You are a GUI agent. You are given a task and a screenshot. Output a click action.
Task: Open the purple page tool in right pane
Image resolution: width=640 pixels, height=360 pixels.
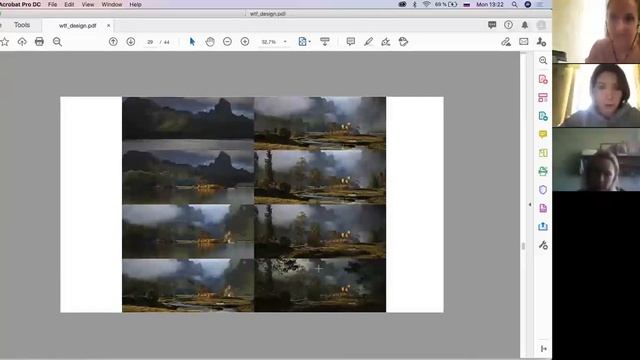click(x=543, y=208)
